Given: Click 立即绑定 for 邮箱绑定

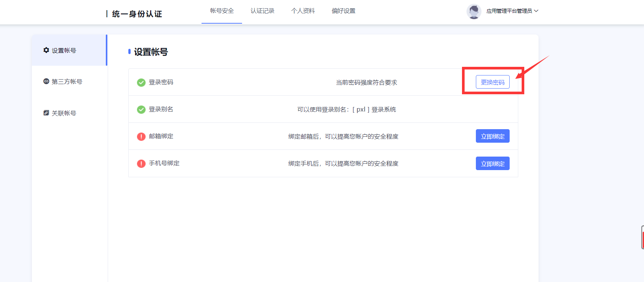Looking at the screenshot, I should (x=492, y=136).
